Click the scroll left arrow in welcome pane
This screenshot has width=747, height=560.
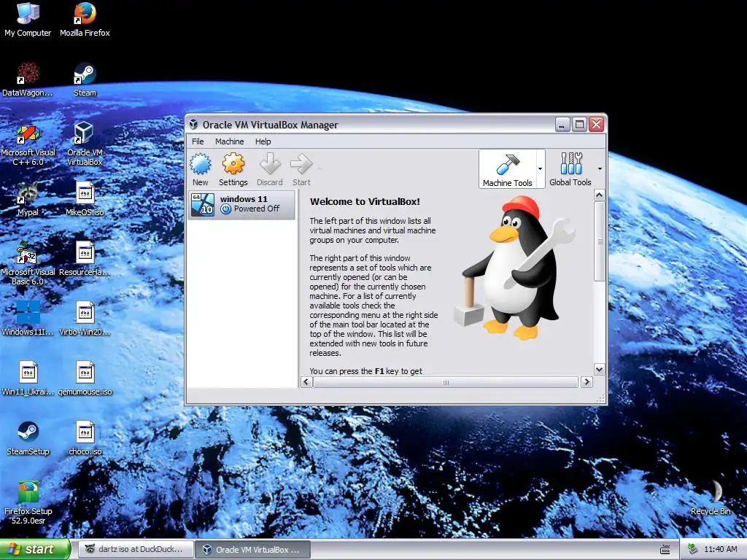(306, 382)
